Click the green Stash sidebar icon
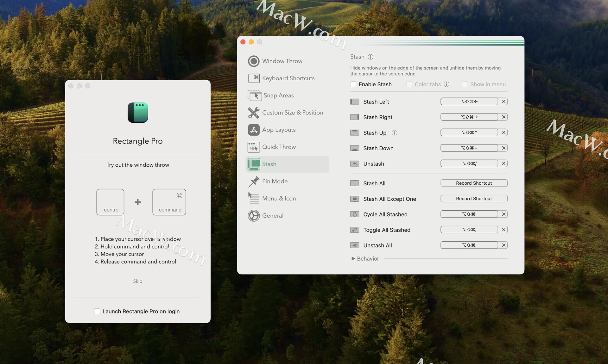Screen dimensions: 608x364 [x=254, y=164]
